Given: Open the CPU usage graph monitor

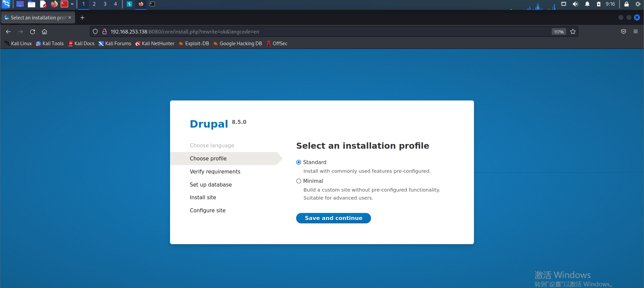Looking at the screenshot, I should 533,5.
